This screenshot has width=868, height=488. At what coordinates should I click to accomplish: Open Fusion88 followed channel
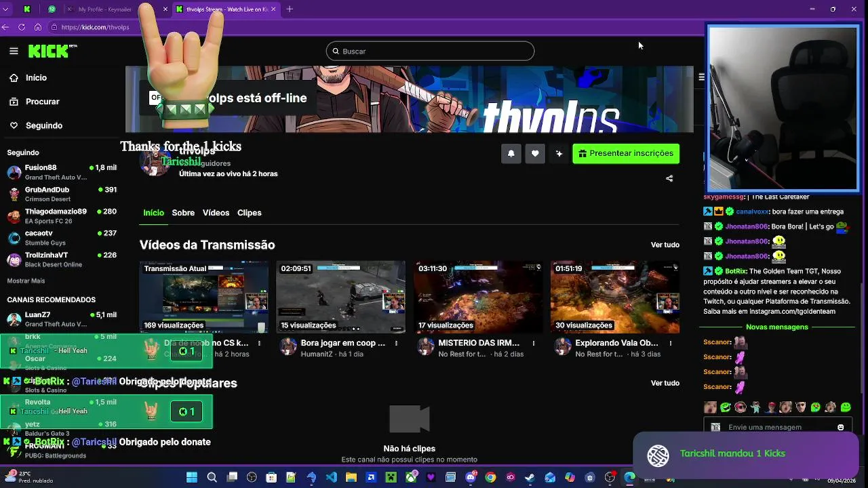62,172
